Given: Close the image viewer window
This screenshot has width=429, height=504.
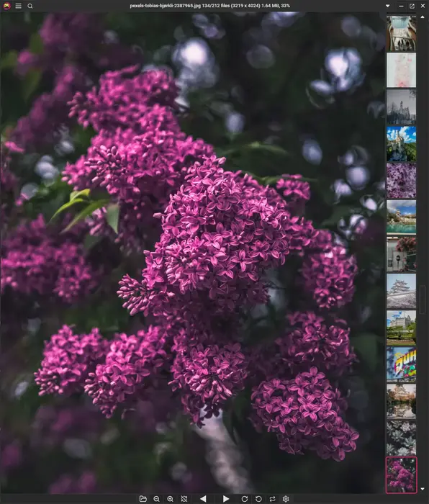Looking at the screenshot, I should click(423, 6).
